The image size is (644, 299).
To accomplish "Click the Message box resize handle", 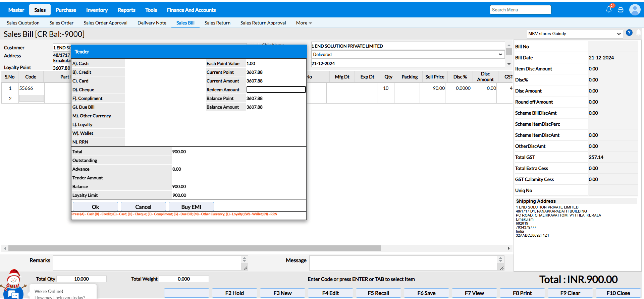I will tap(502, 268).
